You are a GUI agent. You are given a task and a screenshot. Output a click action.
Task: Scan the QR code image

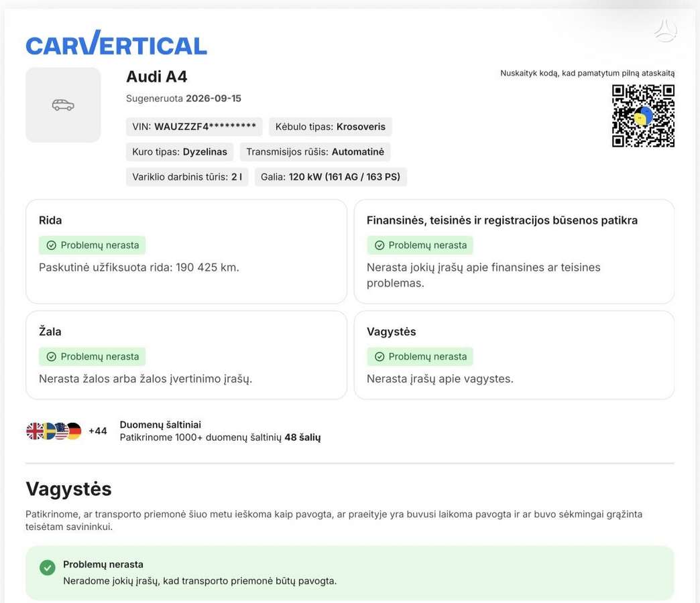point(643,116)
